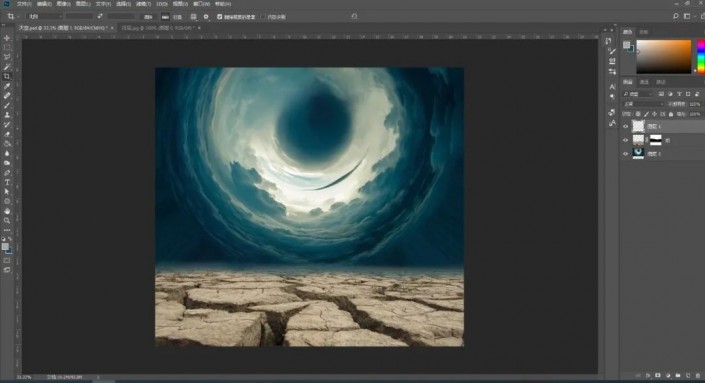Open the crop settings gear
The height and width of the screenshot is (383, 705).
click(x=206, y=17)
